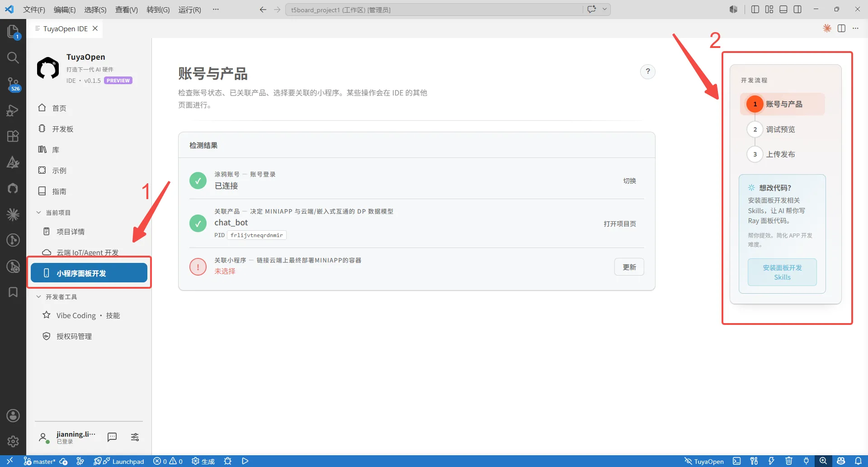This screenshot has height=467, width=868.
Task: Click the run triangle in status bar
Action: point(245,461)
